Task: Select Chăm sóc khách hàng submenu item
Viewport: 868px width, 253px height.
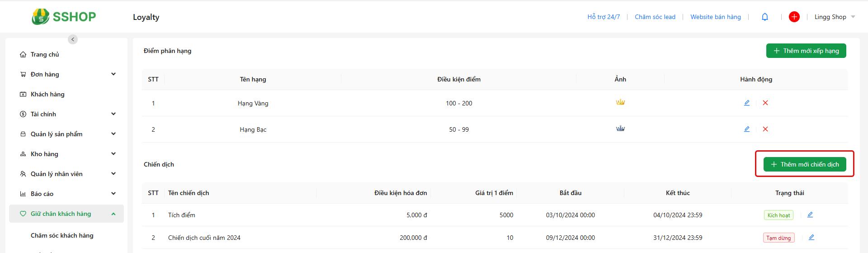Action: 62,235
